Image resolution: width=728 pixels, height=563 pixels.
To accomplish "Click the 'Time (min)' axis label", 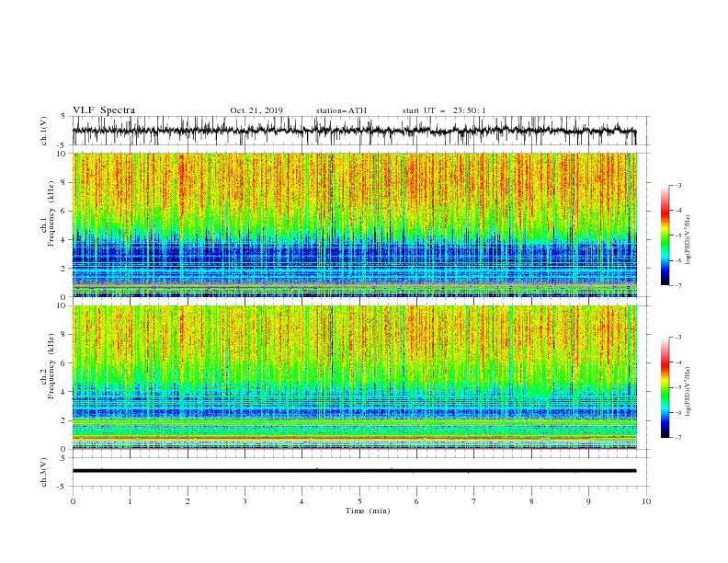I will coord(368,511).
